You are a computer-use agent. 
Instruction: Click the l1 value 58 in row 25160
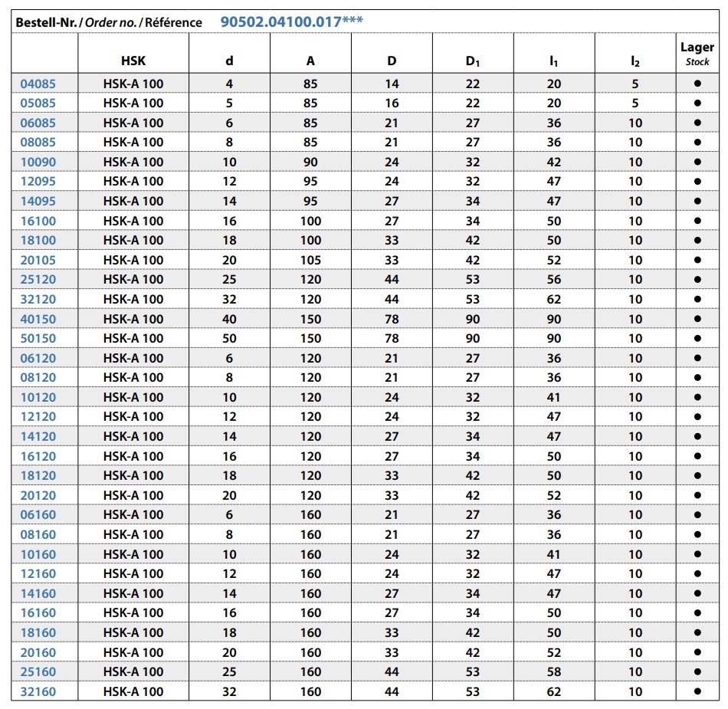(x=554, y=672)
